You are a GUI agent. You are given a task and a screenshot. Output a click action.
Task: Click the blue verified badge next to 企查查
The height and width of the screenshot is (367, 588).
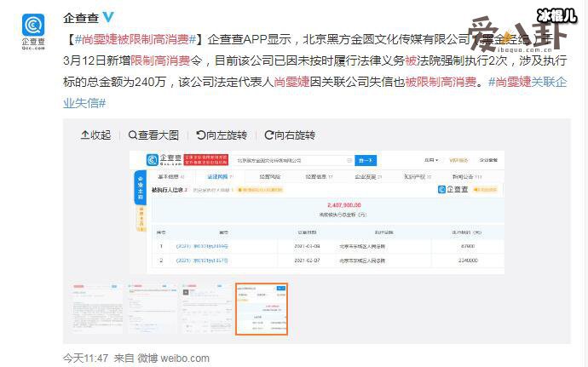(107, 16)
